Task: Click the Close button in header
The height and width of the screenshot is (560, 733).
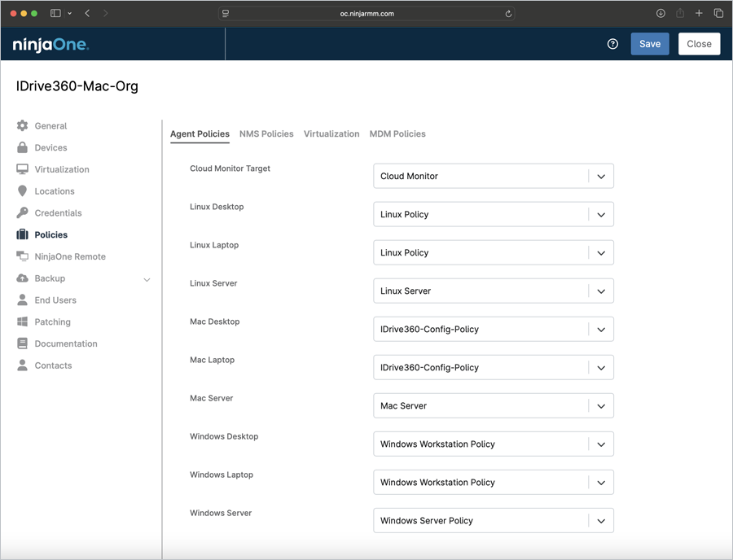Action: (699, 44)
